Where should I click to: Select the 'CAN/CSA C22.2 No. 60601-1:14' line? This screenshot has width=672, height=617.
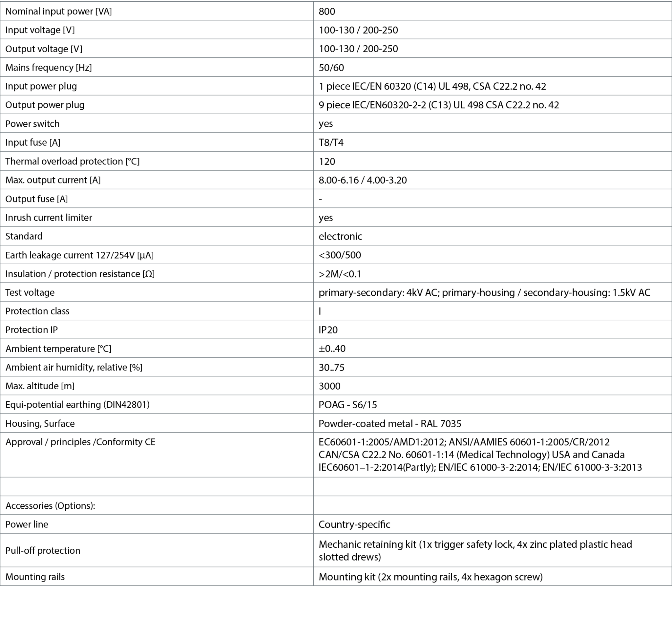[472, 455]
